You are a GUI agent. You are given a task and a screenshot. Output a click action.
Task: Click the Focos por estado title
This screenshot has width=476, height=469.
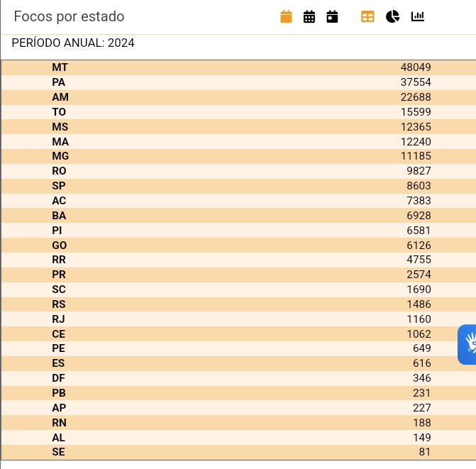[70, 16]
